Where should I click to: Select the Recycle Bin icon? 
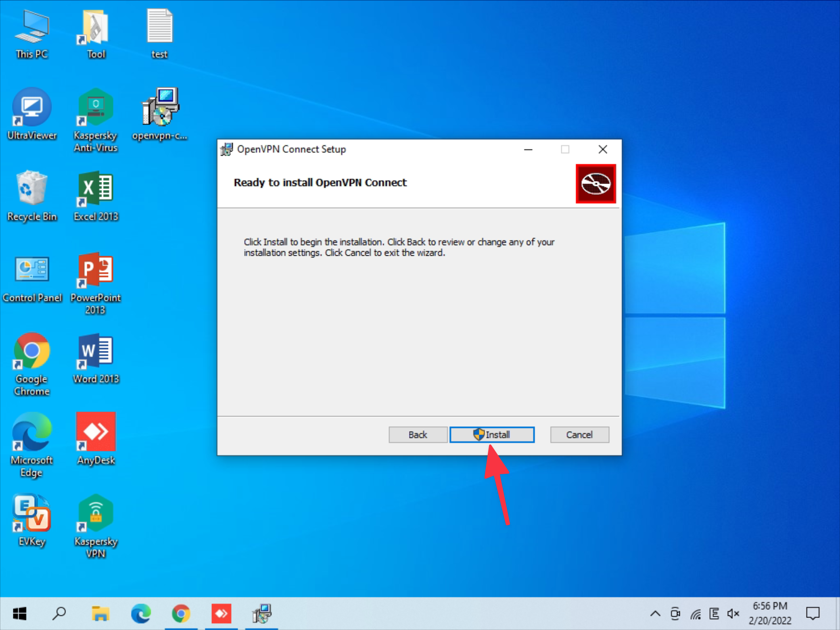click(x=31, y=189)
